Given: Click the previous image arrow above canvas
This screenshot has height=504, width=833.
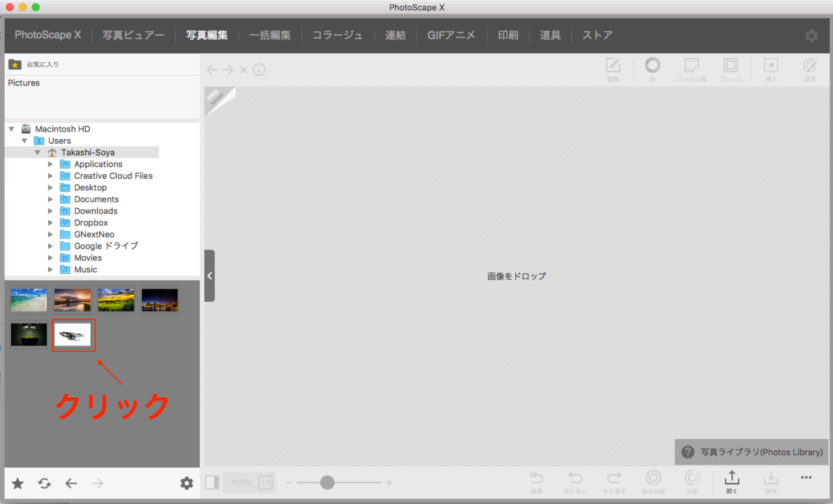Looking at the screenshot, I should [212, 70].
